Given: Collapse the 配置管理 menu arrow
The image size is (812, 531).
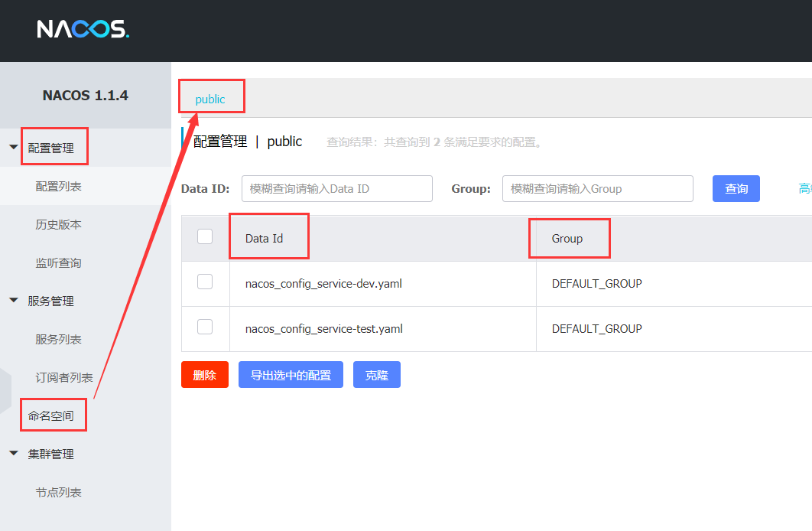Looking at the screenshot, I should 14,147.
